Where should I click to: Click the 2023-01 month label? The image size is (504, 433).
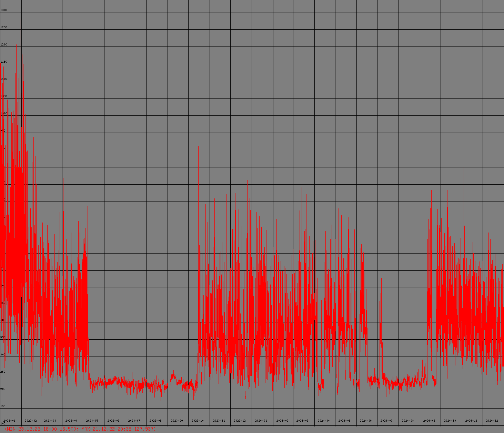click(9, 421)
